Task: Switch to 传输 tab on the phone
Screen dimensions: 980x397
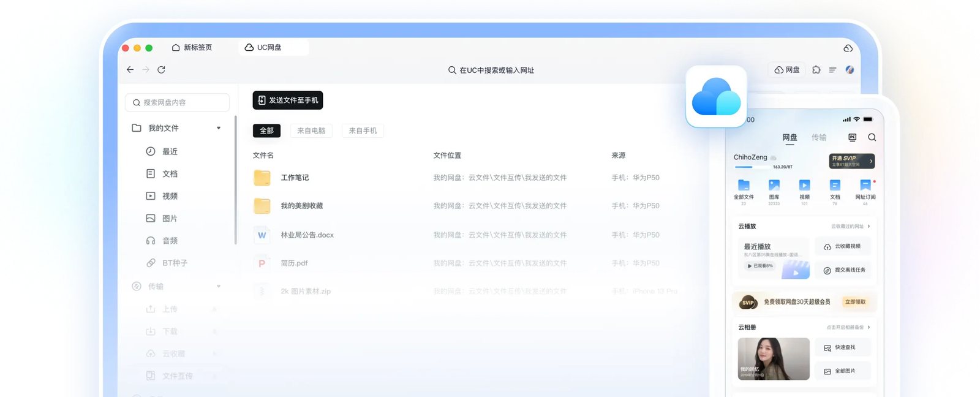Action: click(x=819, y=137)
